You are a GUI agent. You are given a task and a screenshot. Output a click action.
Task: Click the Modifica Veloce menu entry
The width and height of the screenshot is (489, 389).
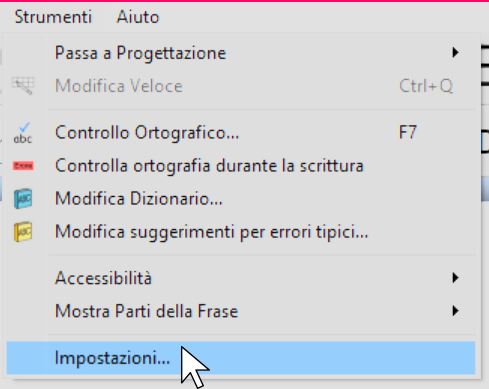point(241,86)
